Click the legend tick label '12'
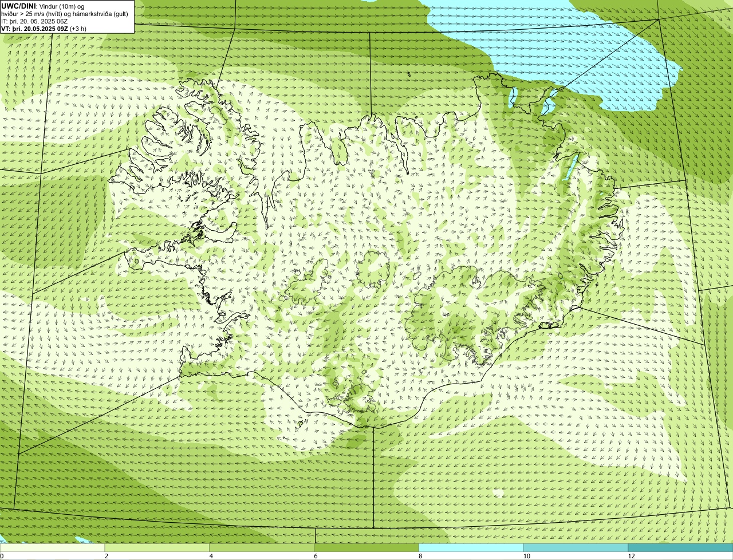 (631, 556)
